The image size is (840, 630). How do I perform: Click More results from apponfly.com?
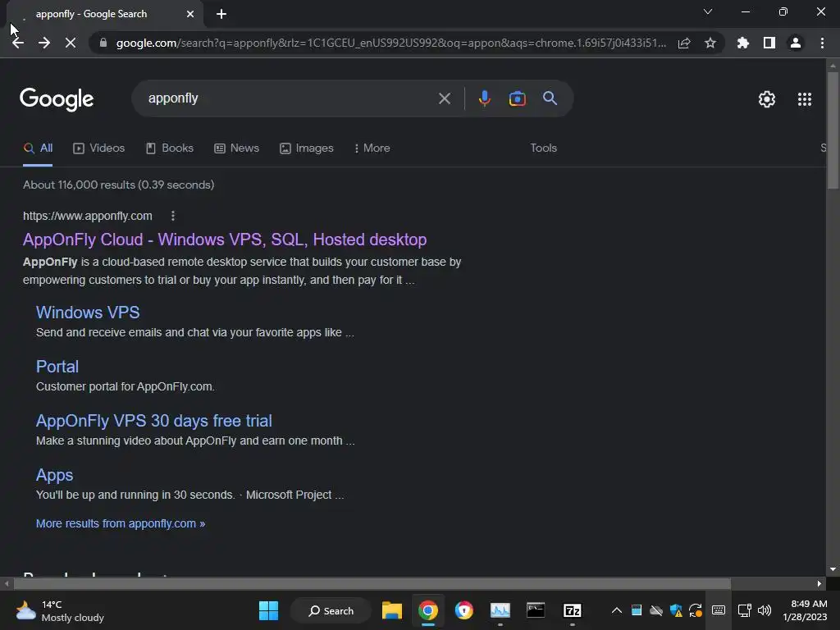pos(121,523)
